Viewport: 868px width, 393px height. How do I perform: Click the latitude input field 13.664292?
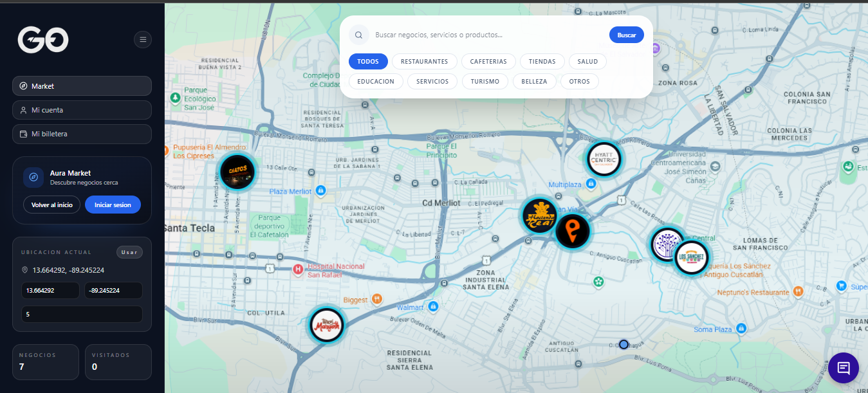point(50,291)
